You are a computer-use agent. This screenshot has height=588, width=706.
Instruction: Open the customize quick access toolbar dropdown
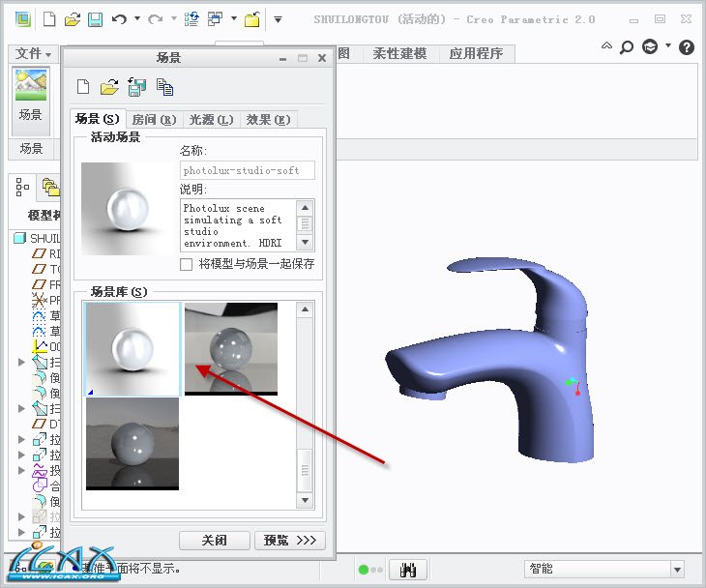pyautogui.click(x=279, y=19)
